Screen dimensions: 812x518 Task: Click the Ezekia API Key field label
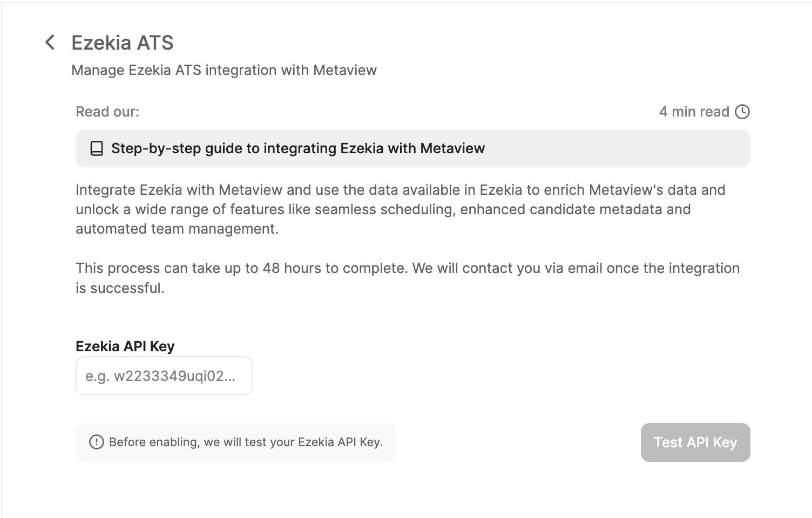pyautogui.click(x=125, y=346)
